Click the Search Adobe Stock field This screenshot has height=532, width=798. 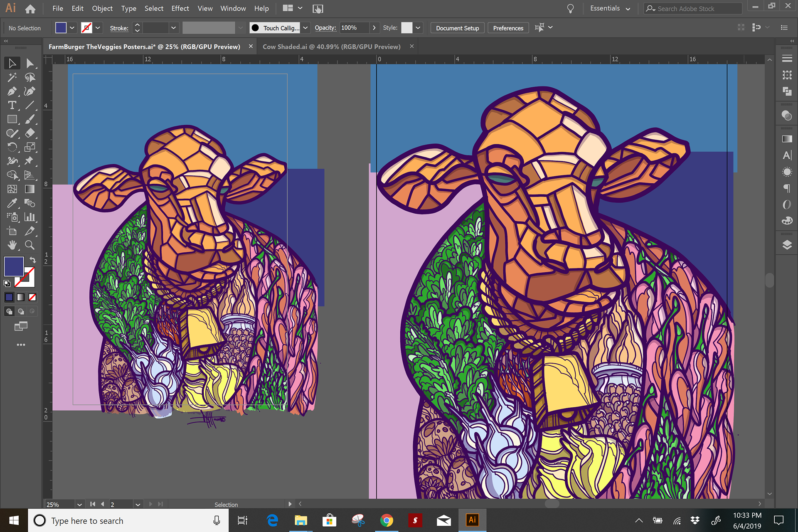tap(692, 8)
